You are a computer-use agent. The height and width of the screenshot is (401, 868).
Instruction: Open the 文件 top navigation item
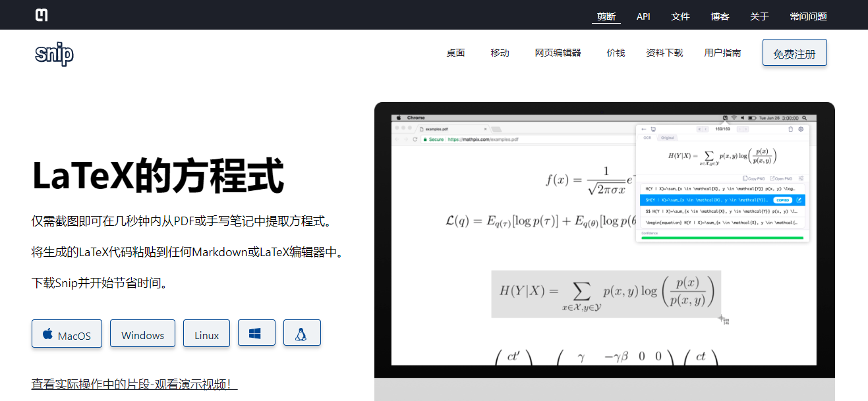click(x=680, y=16)
